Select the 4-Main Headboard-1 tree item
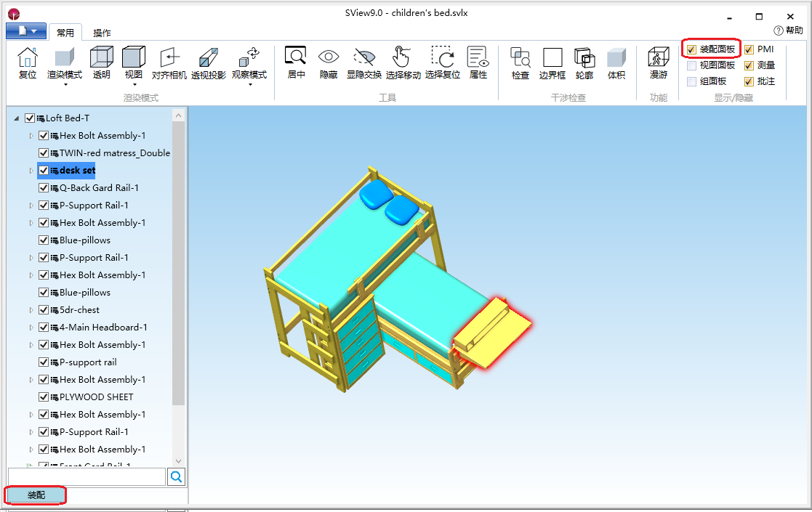 (103, 328)
